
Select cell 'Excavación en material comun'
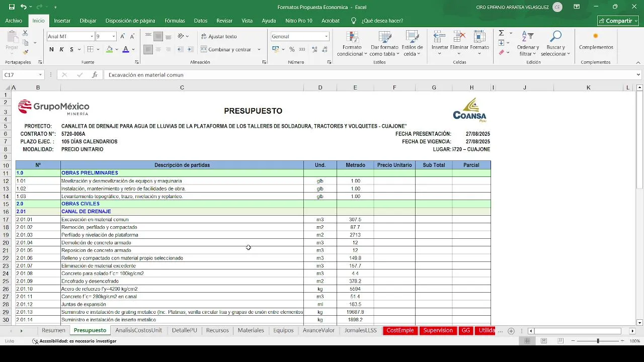point(182,220)
